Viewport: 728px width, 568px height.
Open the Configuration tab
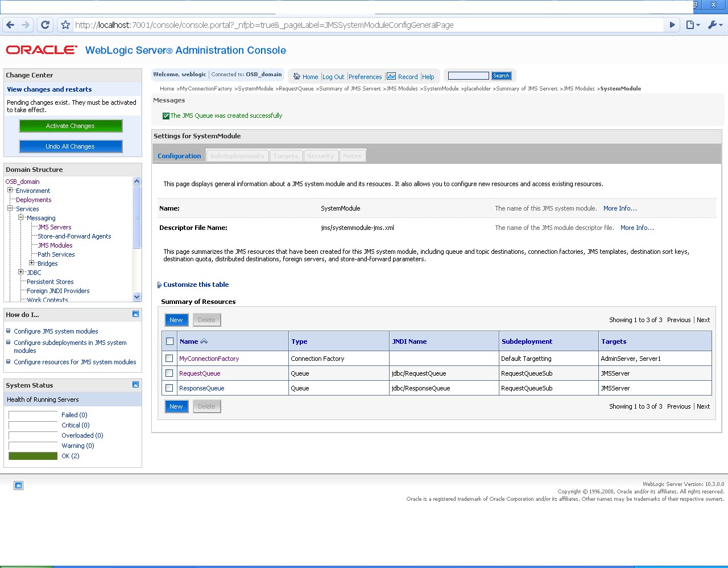(x=179, y=156)
